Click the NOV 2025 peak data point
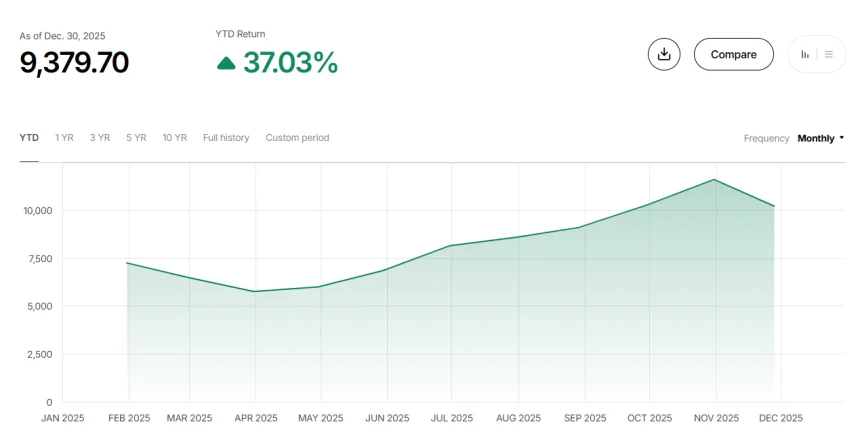Screen dimensions: 860x439 [714, 180]
